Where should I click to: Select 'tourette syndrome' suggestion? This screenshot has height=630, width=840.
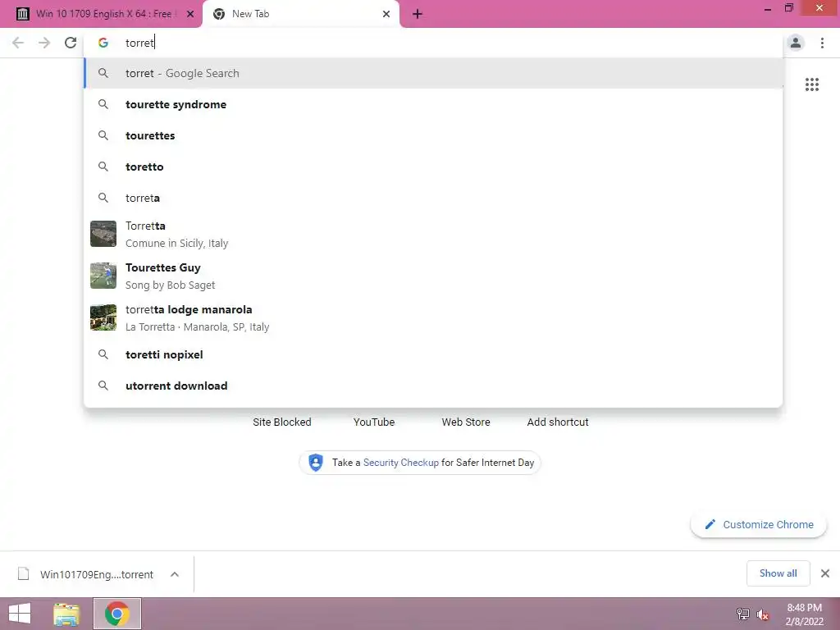[433, 104]
